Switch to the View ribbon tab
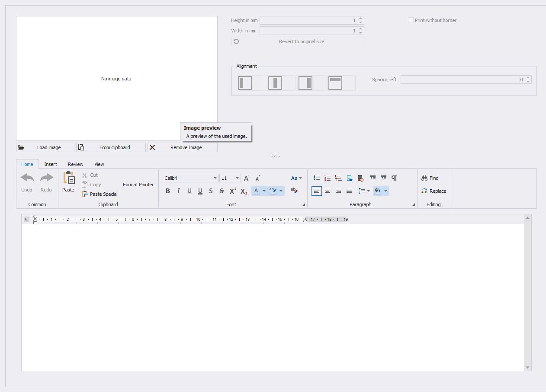The height and width of the screenshot is (392, 546). click(100, 164)
